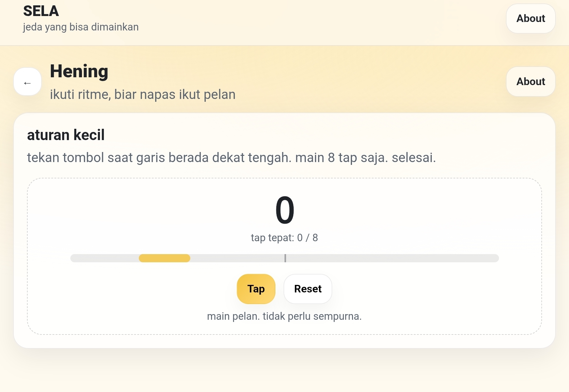
Task: Click the subtitle 'ikuti ritme, biar napas ikut pelan'
Action: [x=143, y=94]
